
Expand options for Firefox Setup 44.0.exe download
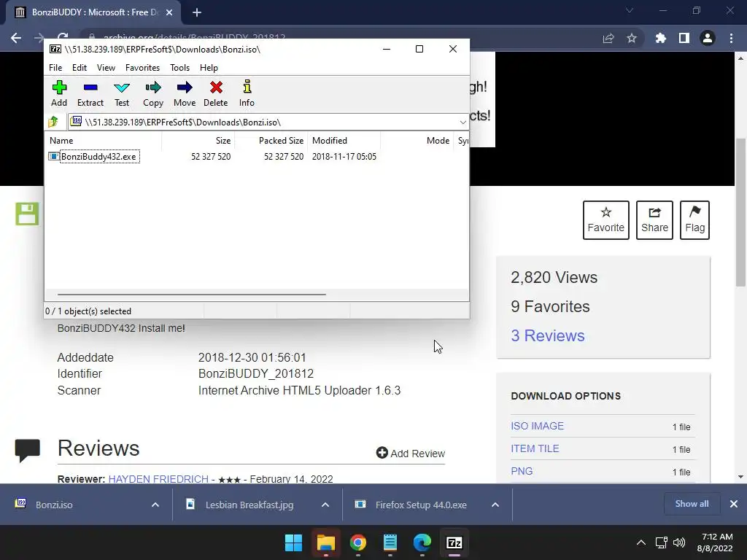495,505
